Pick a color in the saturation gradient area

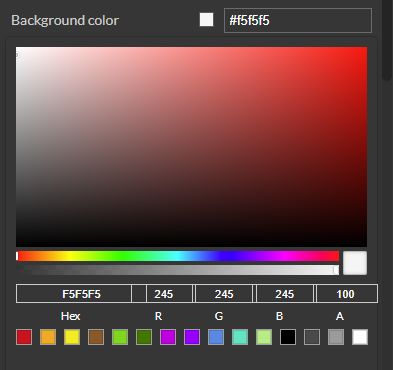point(191,147)
